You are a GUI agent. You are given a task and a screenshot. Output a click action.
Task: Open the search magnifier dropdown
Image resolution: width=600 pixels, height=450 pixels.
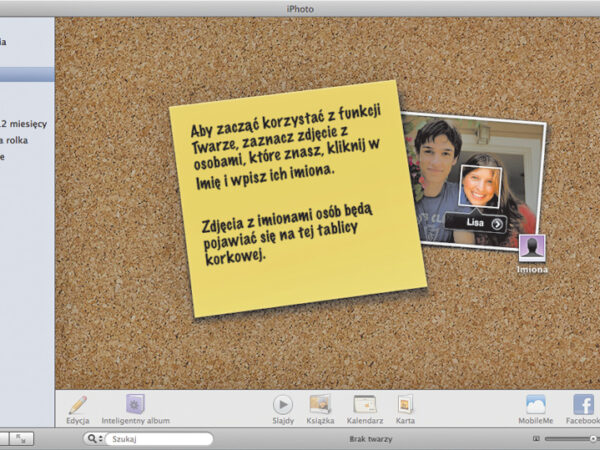pos(94,439)
